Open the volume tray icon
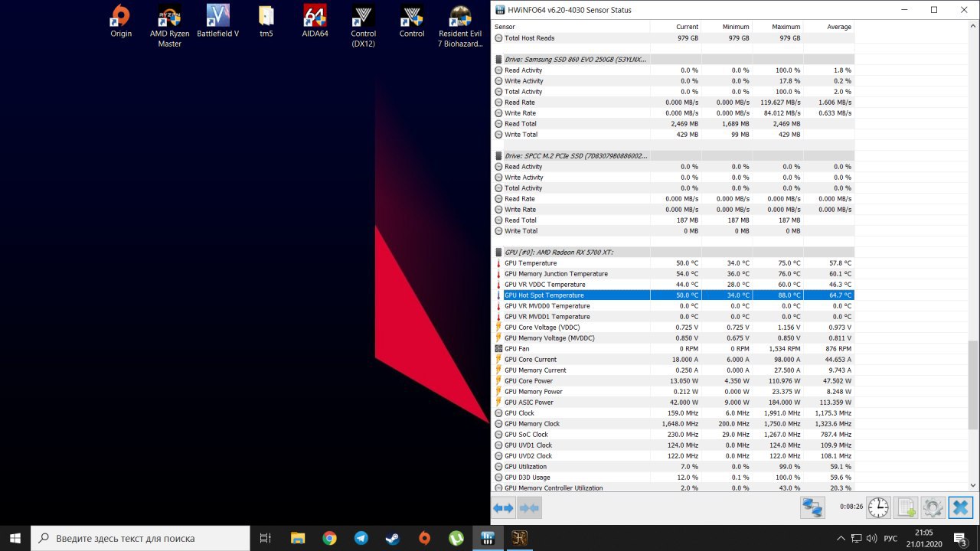Viewport: 980px width, 551px height. click(x=872, y=538)
